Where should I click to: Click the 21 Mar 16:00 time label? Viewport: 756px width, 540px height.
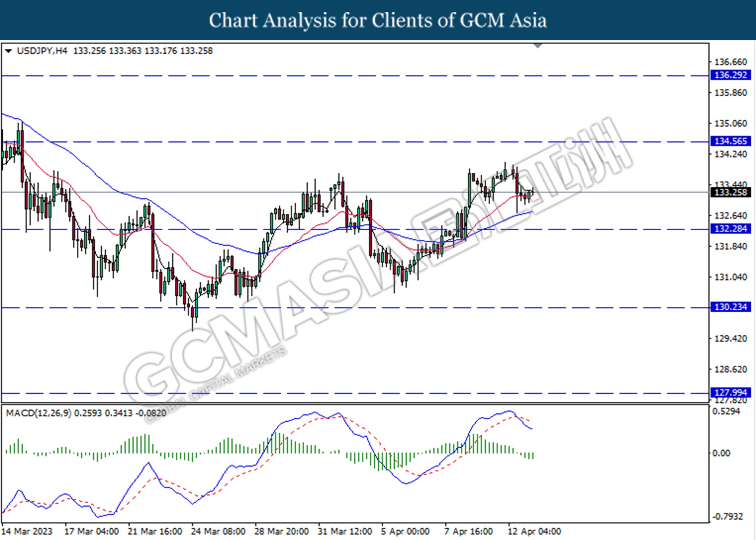pos(155,531)
